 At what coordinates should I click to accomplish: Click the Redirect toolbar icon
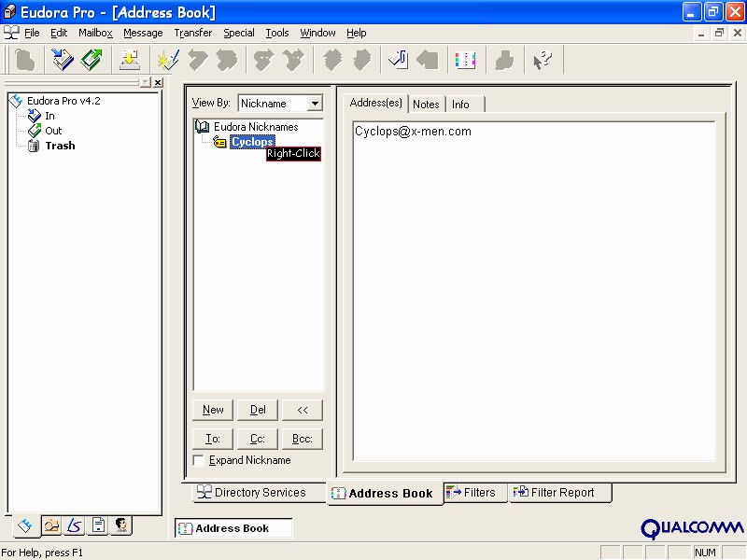[293, 61]
